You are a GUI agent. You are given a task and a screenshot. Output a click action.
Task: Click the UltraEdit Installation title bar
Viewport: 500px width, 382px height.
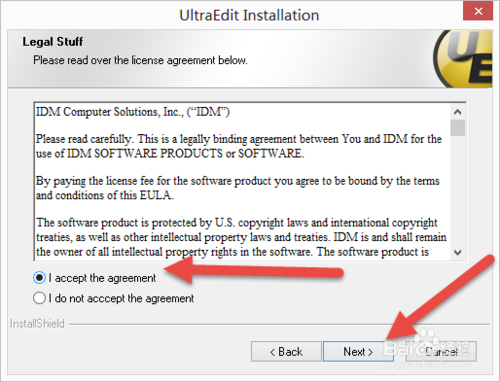(x=249, y=15)
